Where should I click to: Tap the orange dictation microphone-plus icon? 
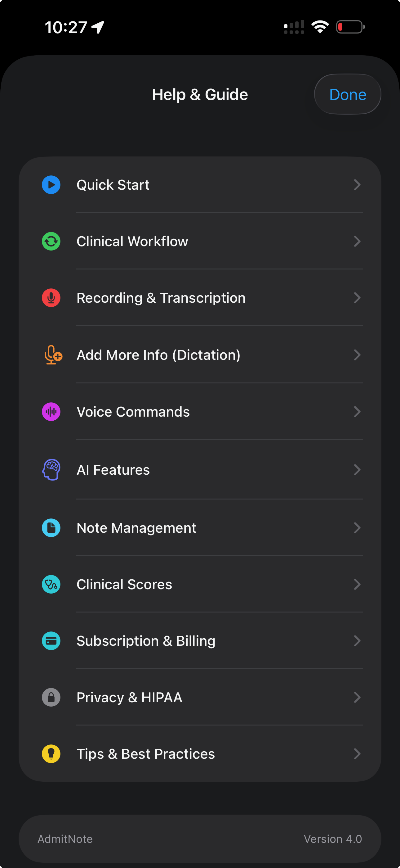click(53, 355)
